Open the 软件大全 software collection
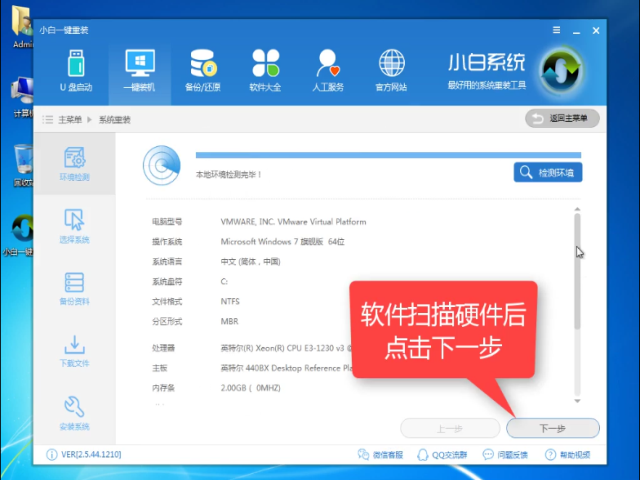This screenshot has width=640, height=480. (265, 70)
